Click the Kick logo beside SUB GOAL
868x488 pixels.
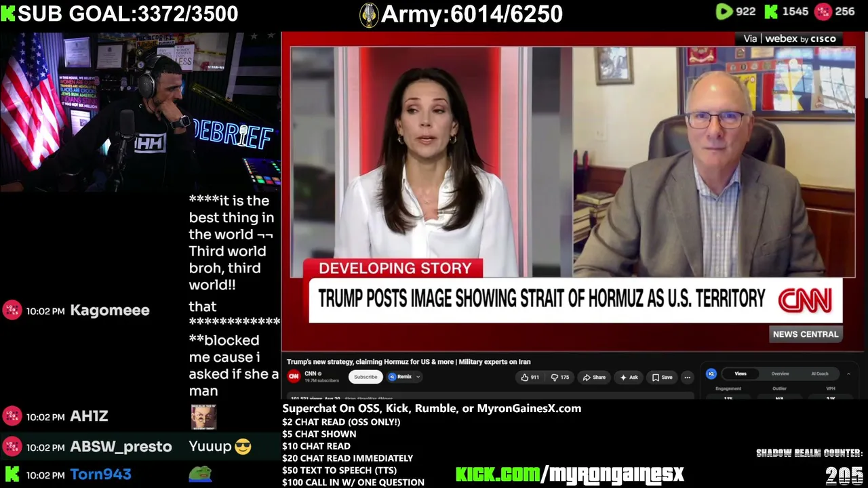pyautogui.click(x=8, y=14)
